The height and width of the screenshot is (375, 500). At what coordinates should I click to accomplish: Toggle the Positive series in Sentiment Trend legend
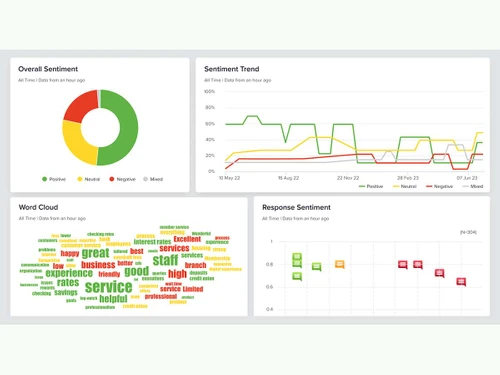pyautogui.click(x=371, y=186)
